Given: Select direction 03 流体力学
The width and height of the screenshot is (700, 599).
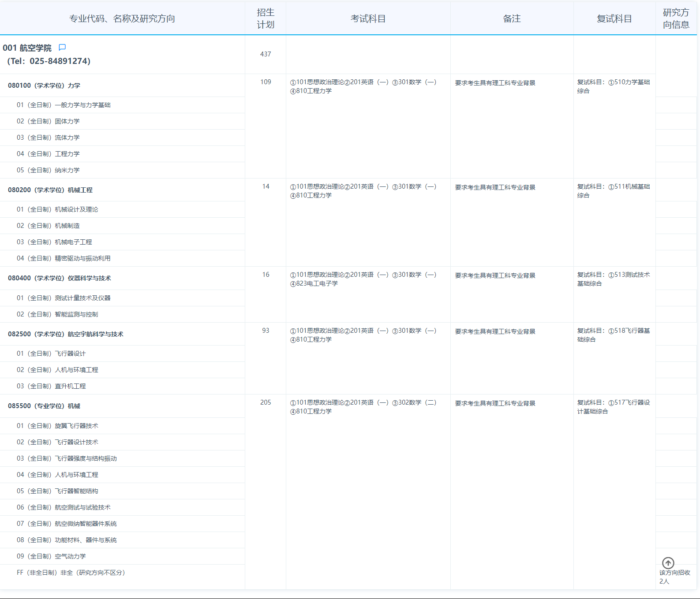Looking at the screenshot, I should 122,138.
